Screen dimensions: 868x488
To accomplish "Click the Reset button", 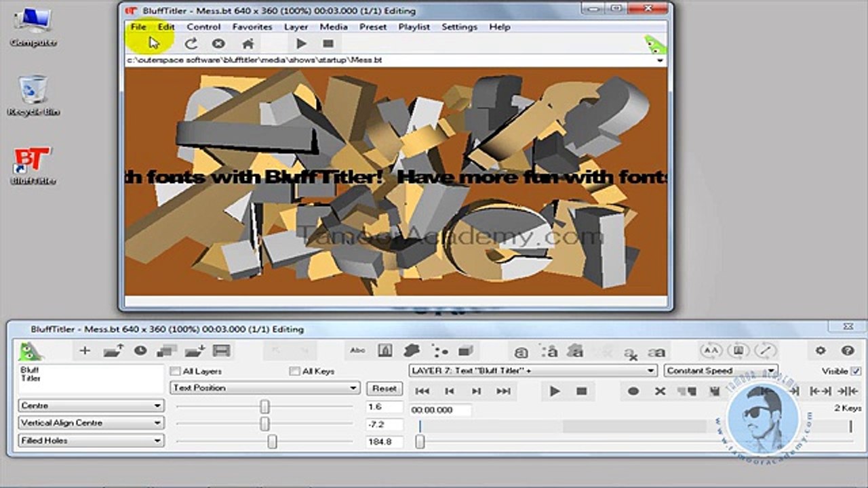I will (384, 389).
